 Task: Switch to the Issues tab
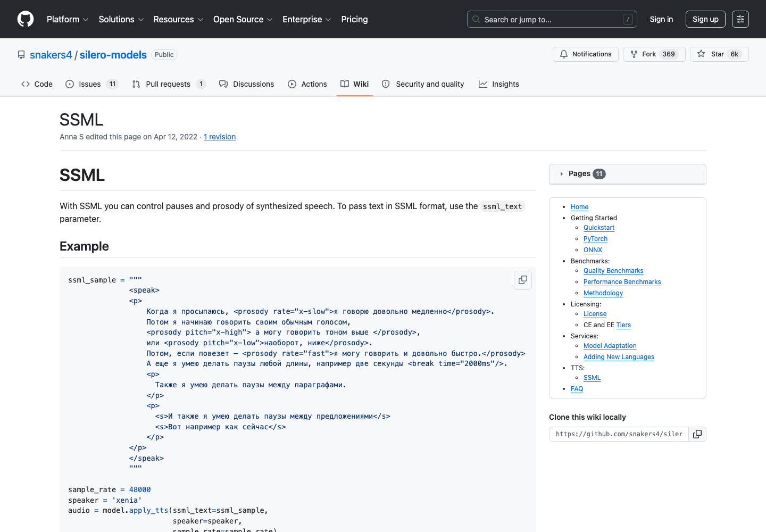pos(91,84)
